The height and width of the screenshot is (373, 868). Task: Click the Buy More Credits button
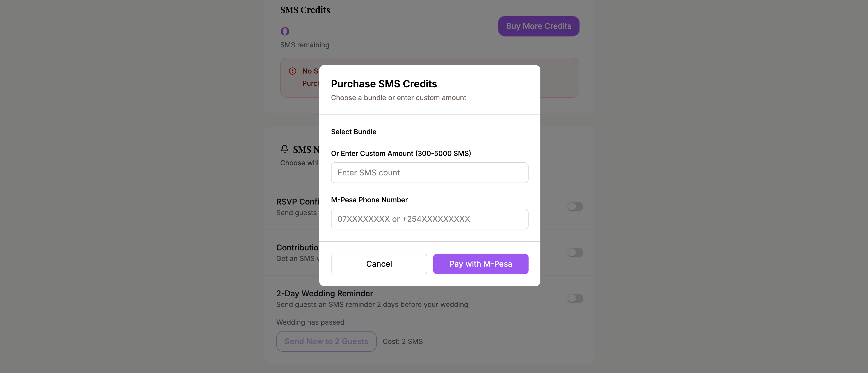538,26
